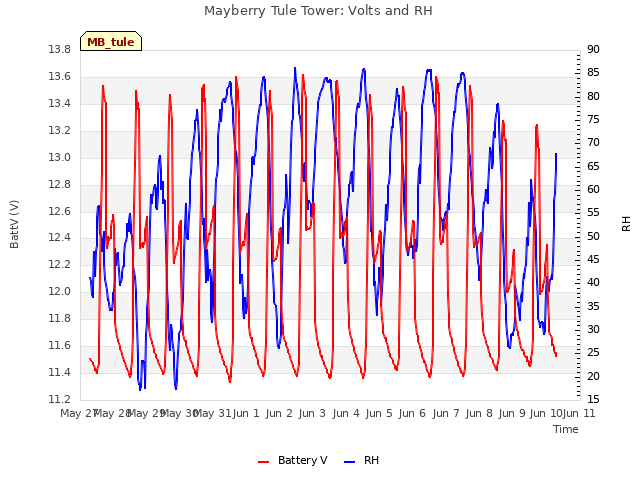Click the 55 tick on the RH axis
This screenshot has width=640, height=480.
coord(593,213)
